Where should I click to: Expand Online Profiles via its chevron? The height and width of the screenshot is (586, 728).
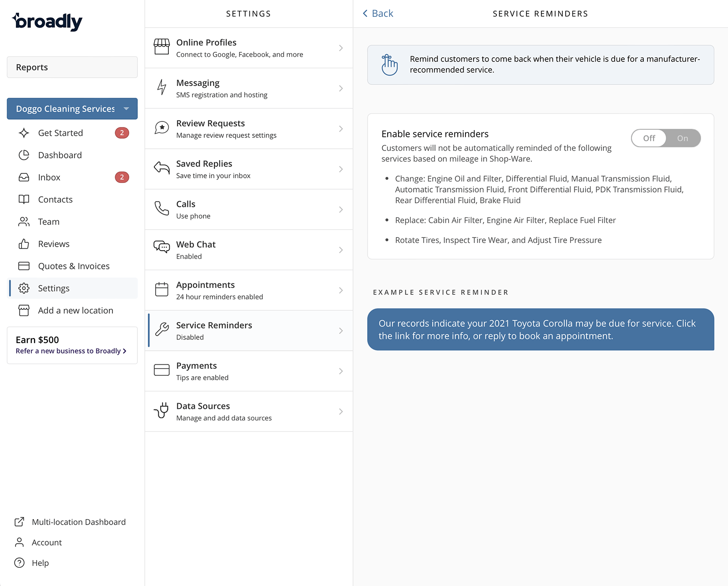tap(341, 48)
